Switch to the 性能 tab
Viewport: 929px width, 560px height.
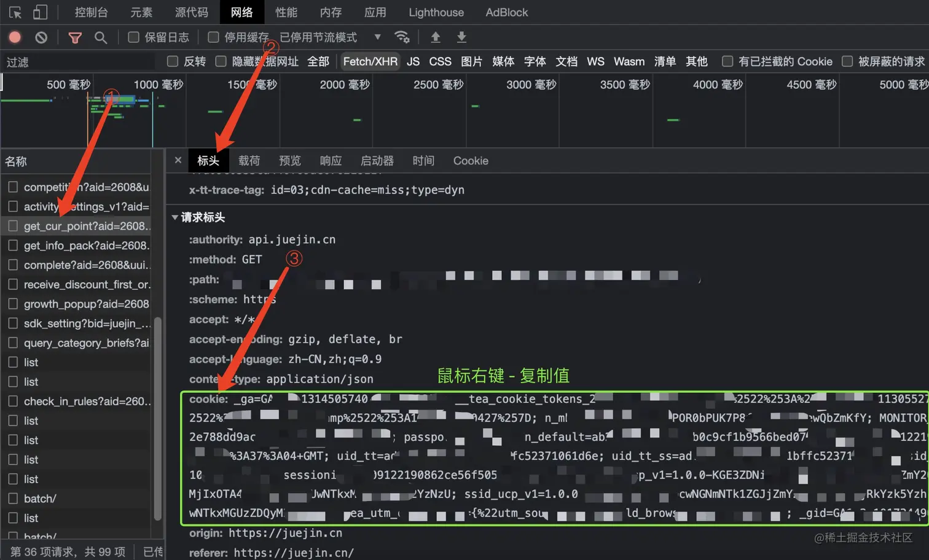point(286,12)
